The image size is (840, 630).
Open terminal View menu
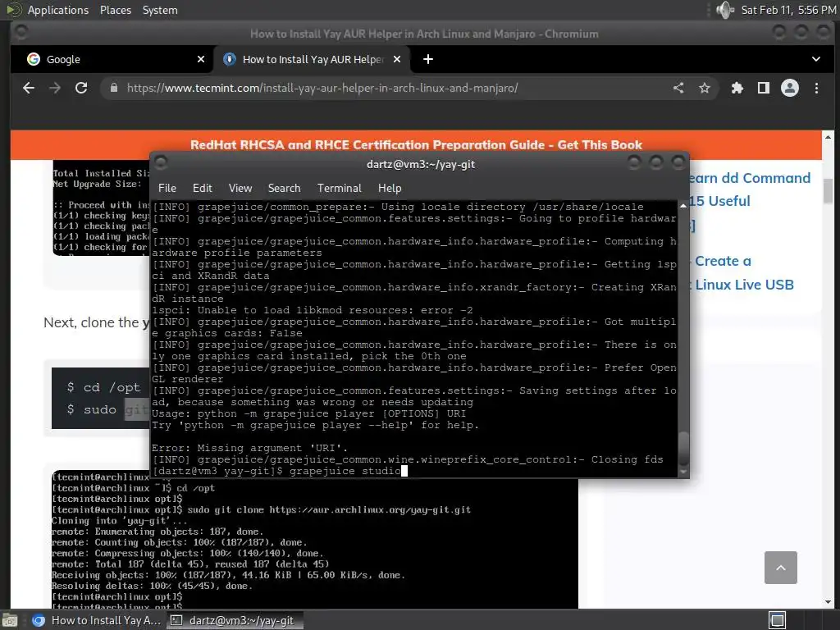[x=240, y=188]
